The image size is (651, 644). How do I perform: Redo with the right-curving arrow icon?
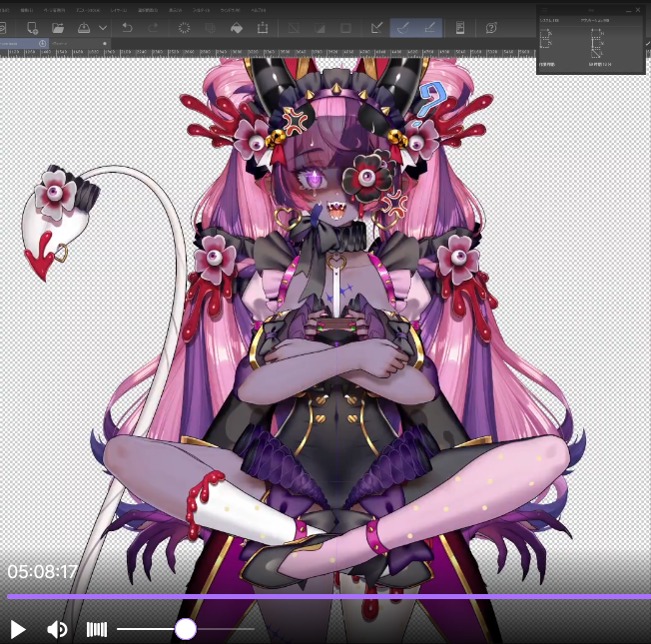(153, 28)
